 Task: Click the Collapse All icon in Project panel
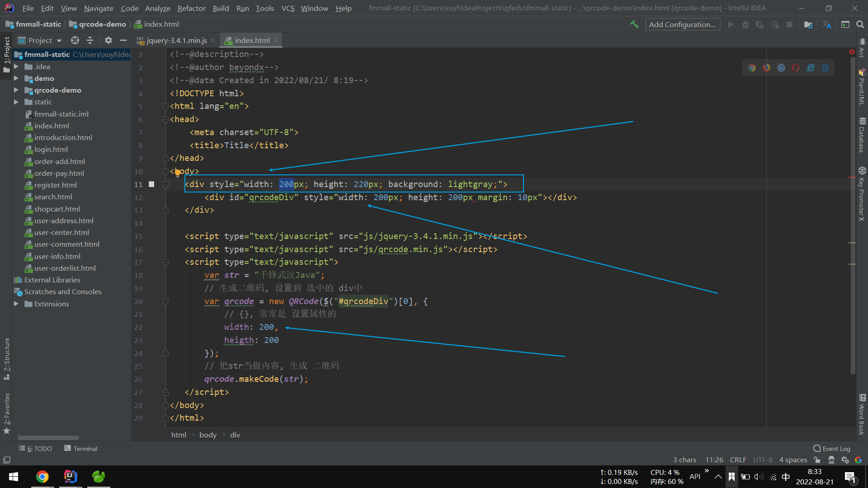90,40
